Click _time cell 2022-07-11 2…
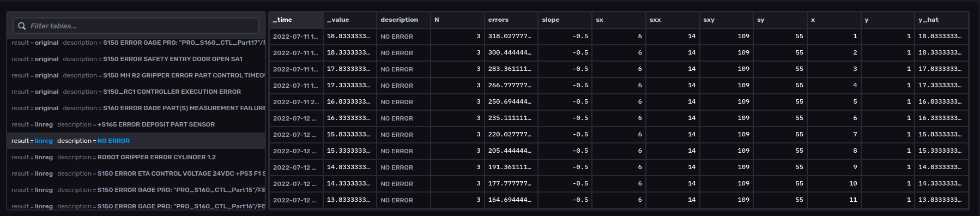Screen dimensions: 980x216 click(296, 102)
